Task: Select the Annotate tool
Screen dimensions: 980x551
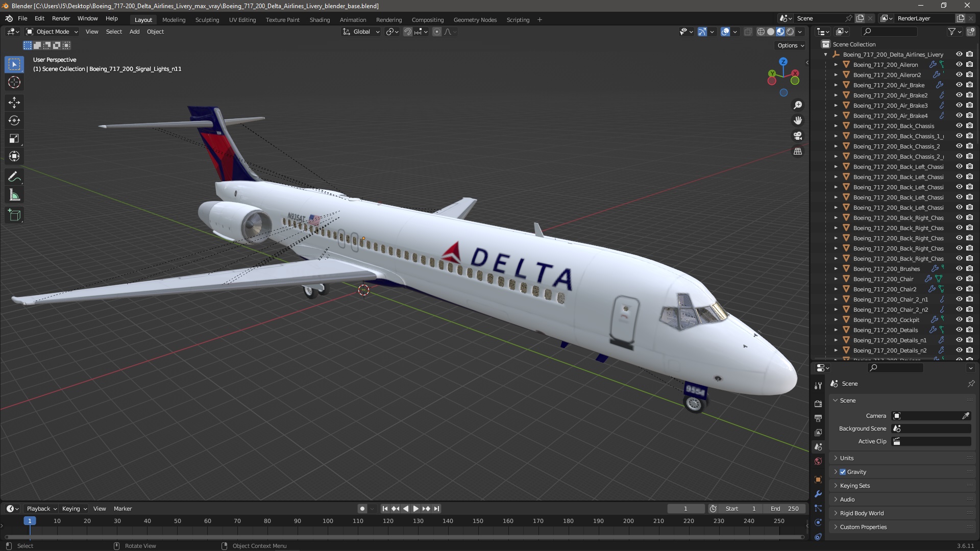Action: [x=14, y=177]
